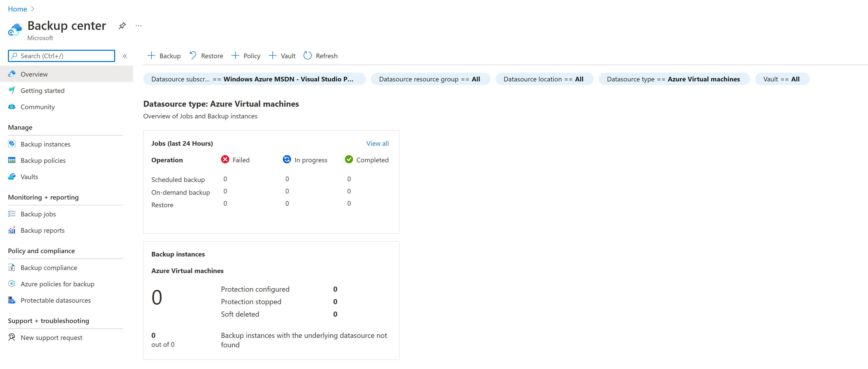This screenshot has width=868, height=369.
Task: Click the Backup jobs checklist icon
Action: [x=12, y=214]
